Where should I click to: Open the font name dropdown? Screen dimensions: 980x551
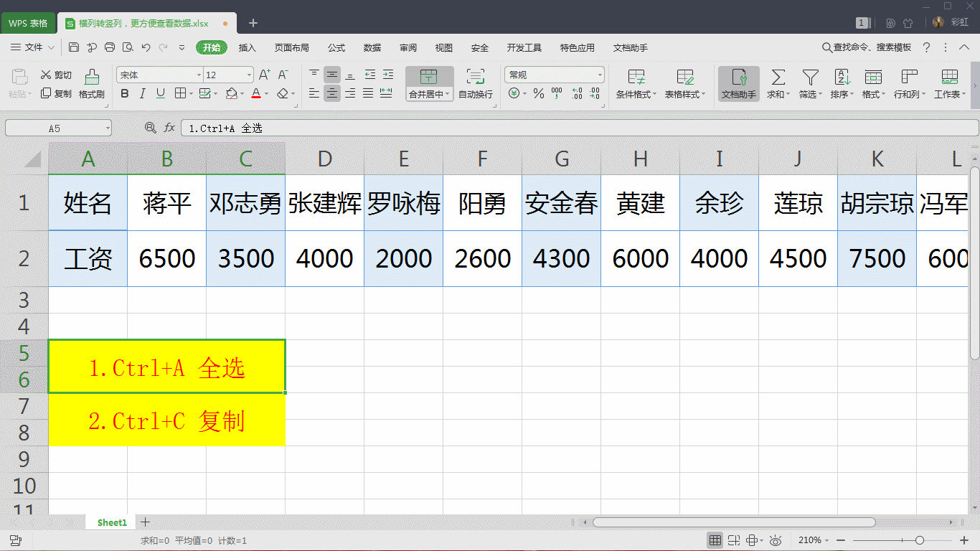[x=199, y=74]
